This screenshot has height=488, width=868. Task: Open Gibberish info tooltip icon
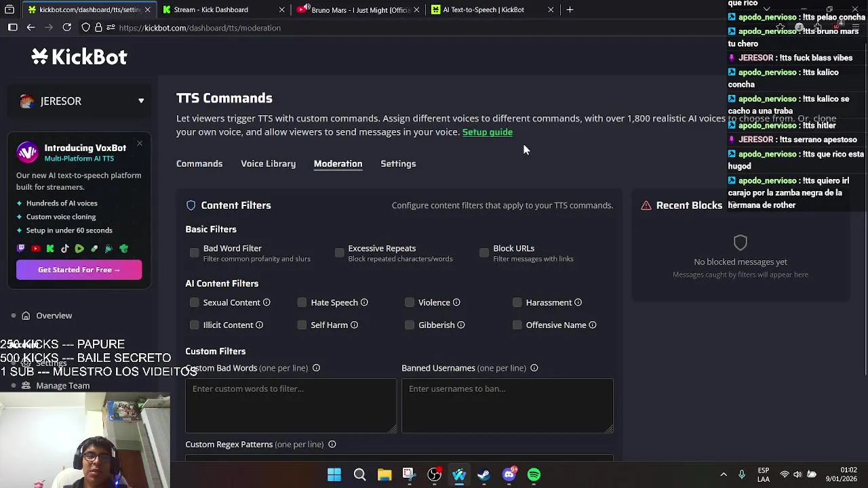pyautogui.click(x=461, y=325)
